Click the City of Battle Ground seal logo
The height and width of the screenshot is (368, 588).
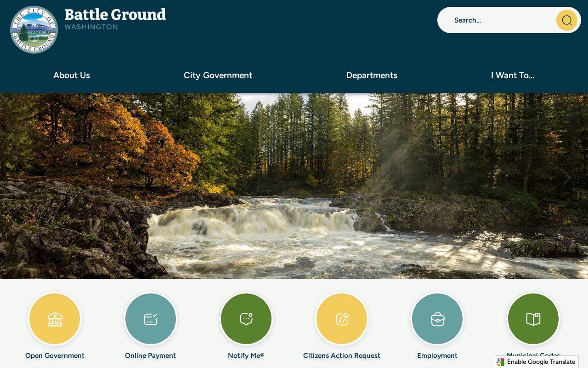(x=34, y=30)
